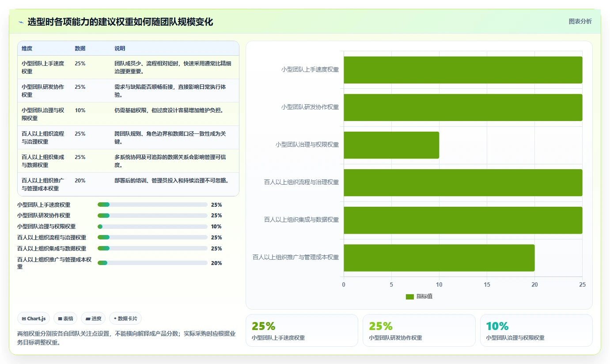
Task: Open the 25% 小型团队研发协作权重 data card
Action: pyautogui.click(x=419, y=330)
